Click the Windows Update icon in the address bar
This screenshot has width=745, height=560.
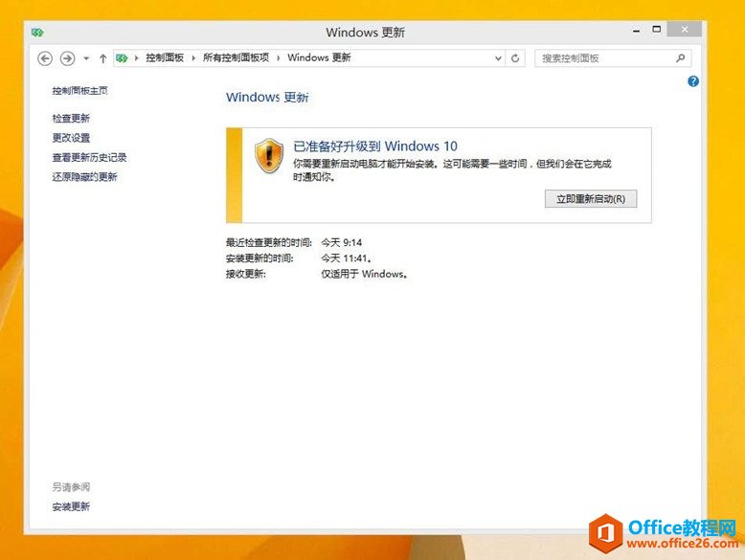coord(122,58)
